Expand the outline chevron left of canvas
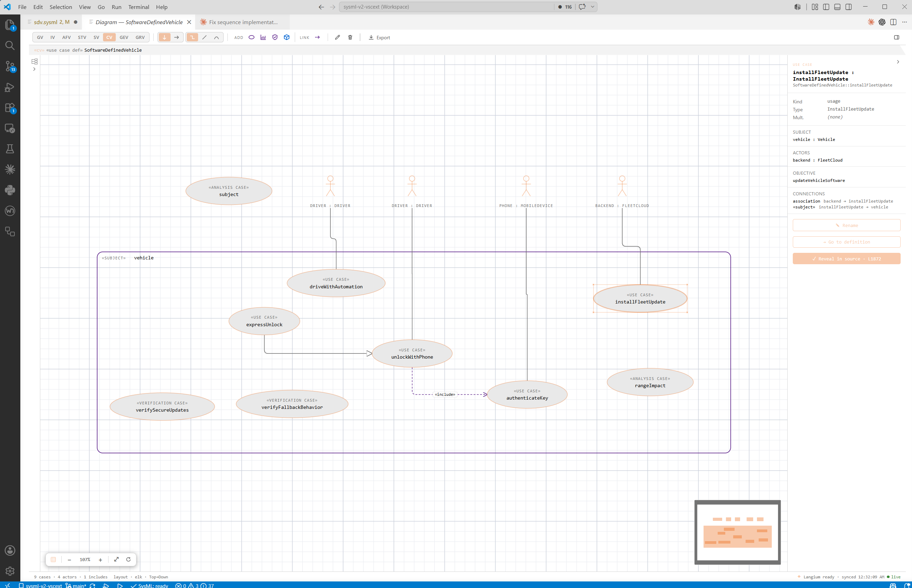This screenshot has width=912, height=588. tap(34, 69)
